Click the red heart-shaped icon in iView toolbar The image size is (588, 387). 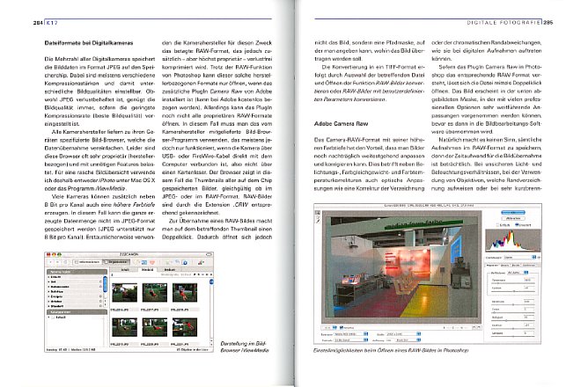pyautogui.click(x=152, y=262)
